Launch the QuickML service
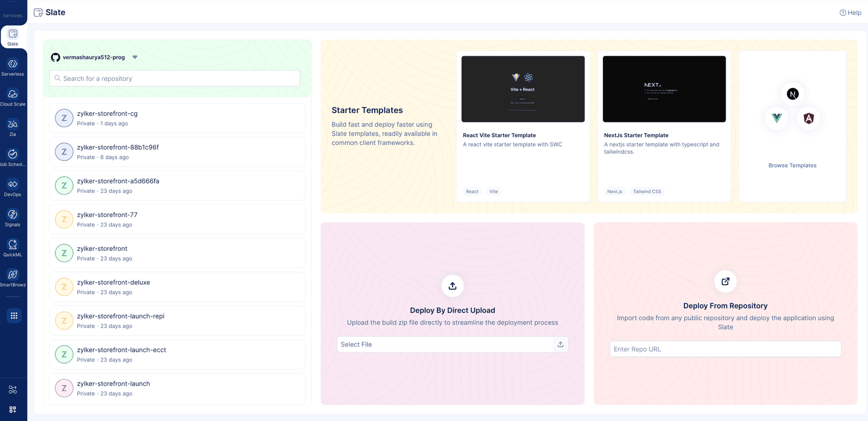This screenshot has height=421, width=868. (13, 248)
